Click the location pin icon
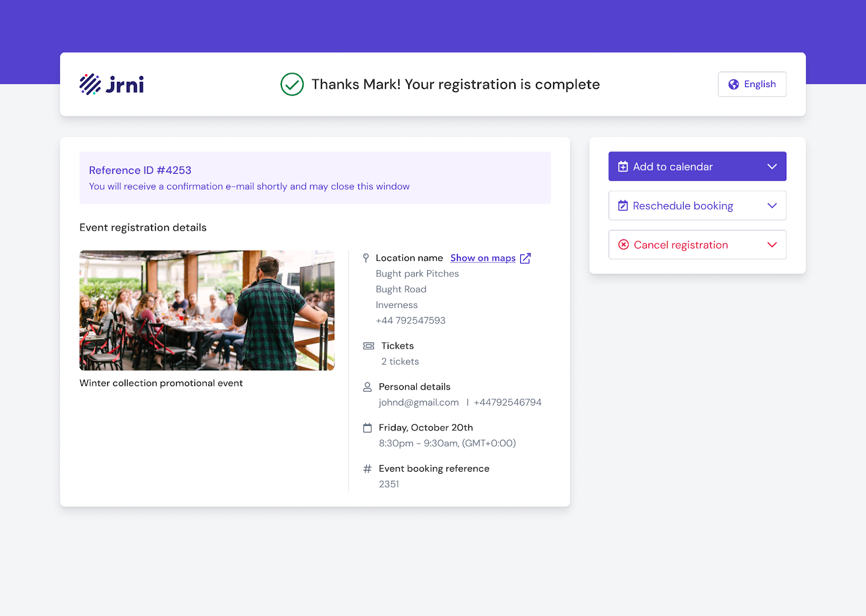This screenshot has width=866, height=616. [x=366, y=258]
